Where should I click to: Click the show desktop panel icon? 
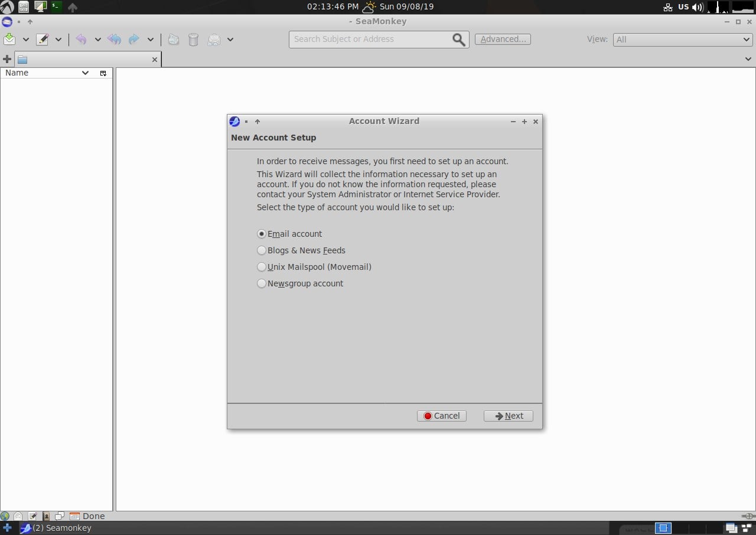tap(40, 7)
